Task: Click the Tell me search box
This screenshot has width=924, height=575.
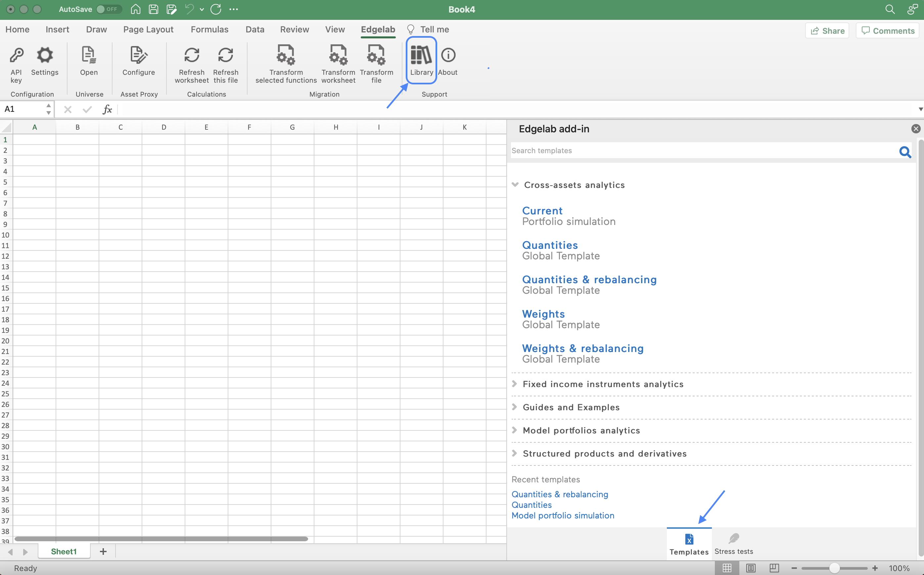Action: click(x=428, y=29)
